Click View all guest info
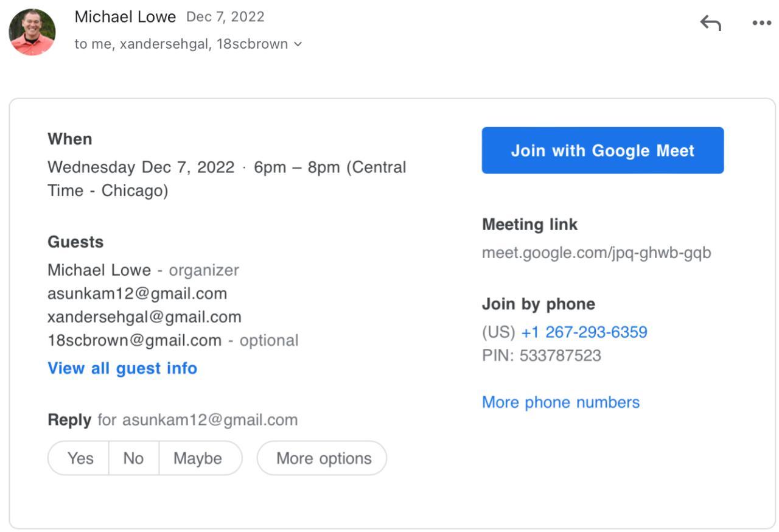779x532 pixels. click(x=122, y=368)
